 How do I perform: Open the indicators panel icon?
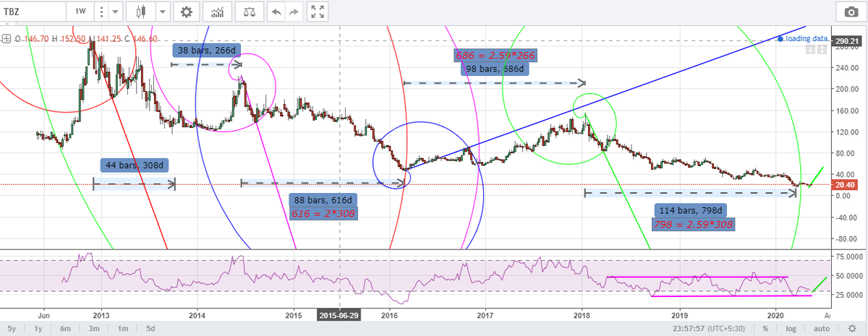[x=217, y=12]
